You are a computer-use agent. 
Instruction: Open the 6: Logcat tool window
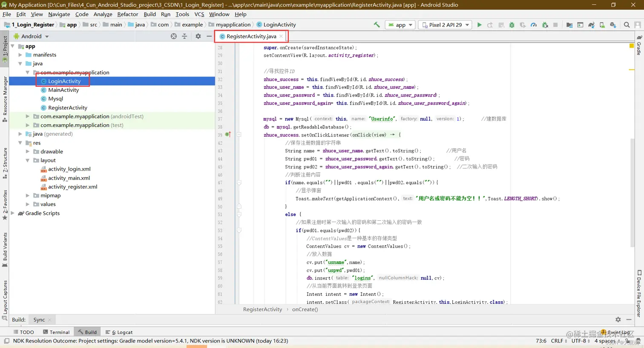point(119,332)
